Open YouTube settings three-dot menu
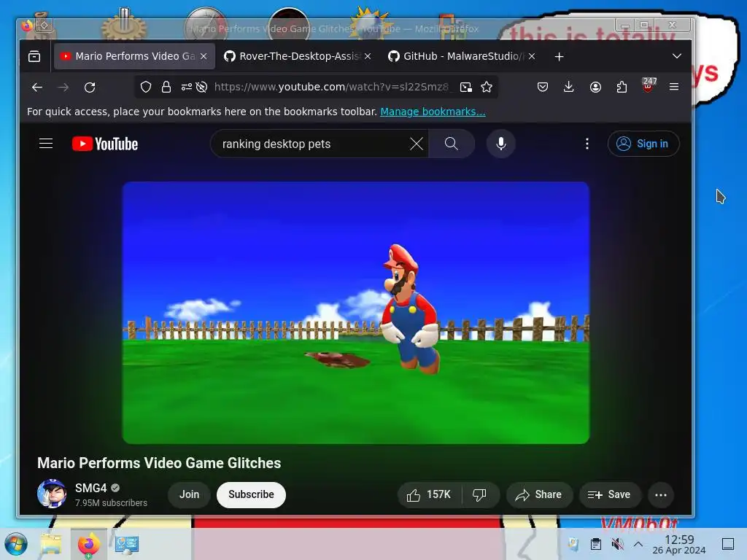The image size is (747, 560). pos(587,144)
